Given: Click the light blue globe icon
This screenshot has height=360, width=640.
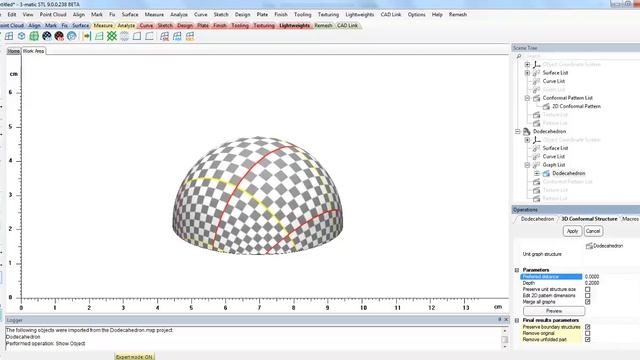Looking at the screenshot, I should [72, 36].
